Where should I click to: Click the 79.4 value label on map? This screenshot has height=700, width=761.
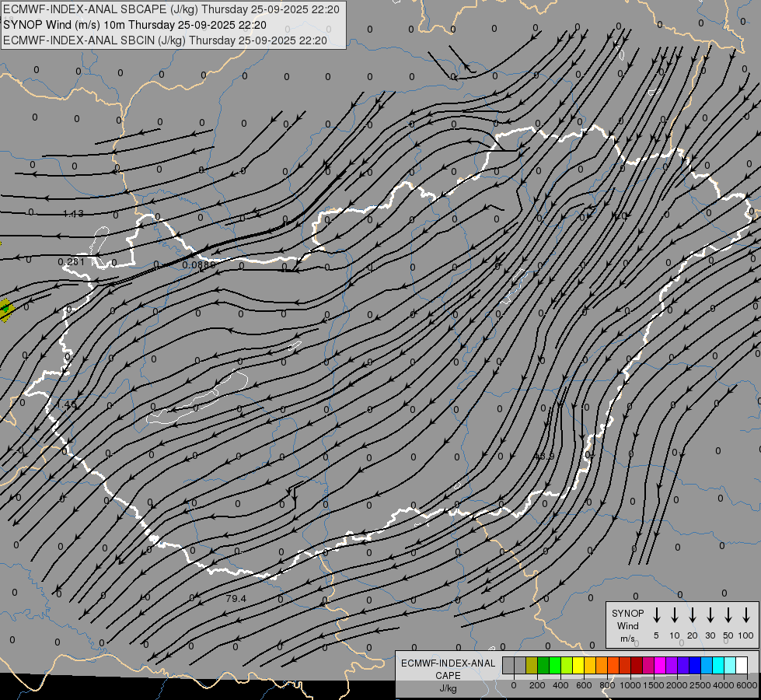236,598
